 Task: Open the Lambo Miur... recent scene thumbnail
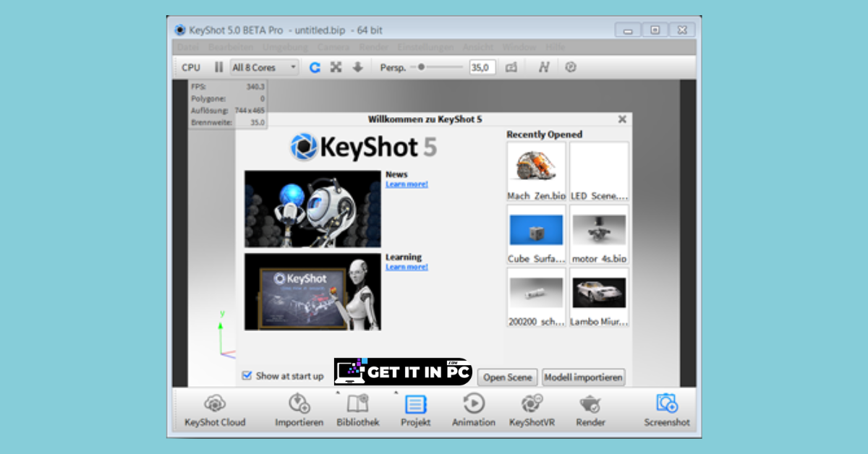(599, 297)
